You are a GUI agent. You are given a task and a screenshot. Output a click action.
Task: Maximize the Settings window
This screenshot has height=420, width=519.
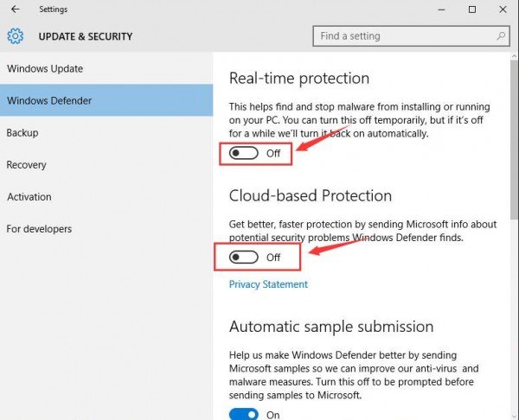coord(472,10)
